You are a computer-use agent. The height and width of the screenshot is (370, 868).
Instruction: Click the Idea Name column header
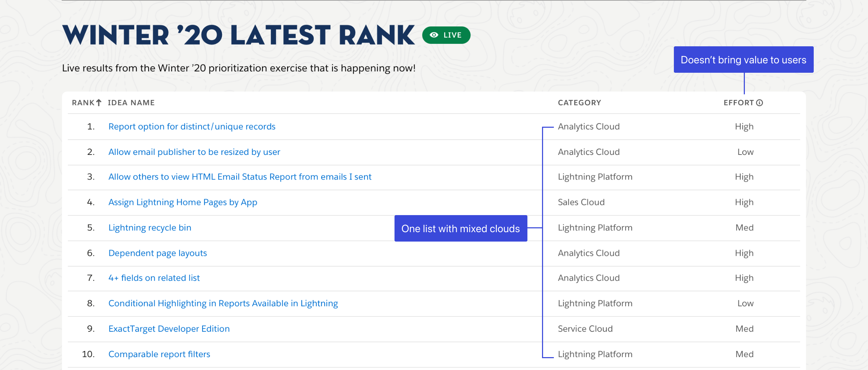click(131, 103)
